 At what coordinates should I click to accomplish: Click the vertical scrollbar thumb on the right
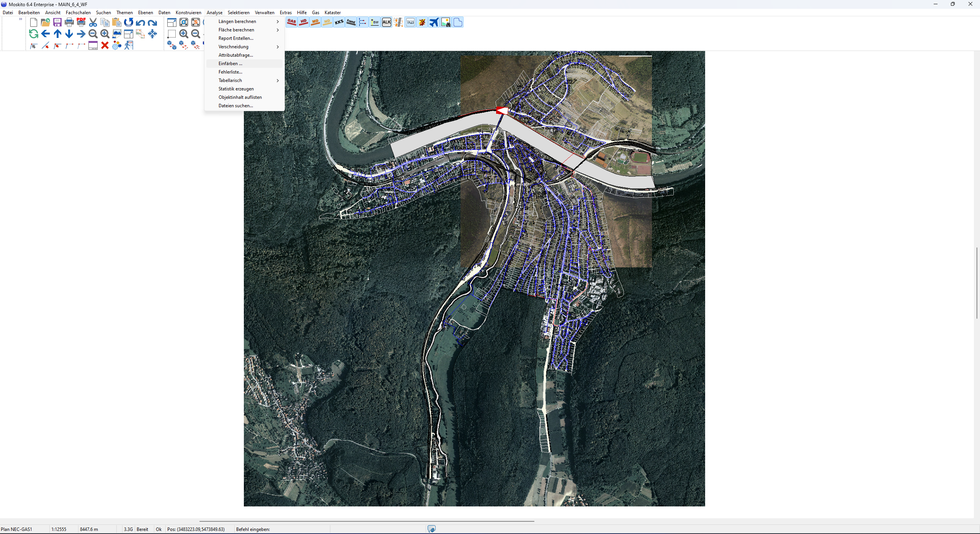point(977,283)
